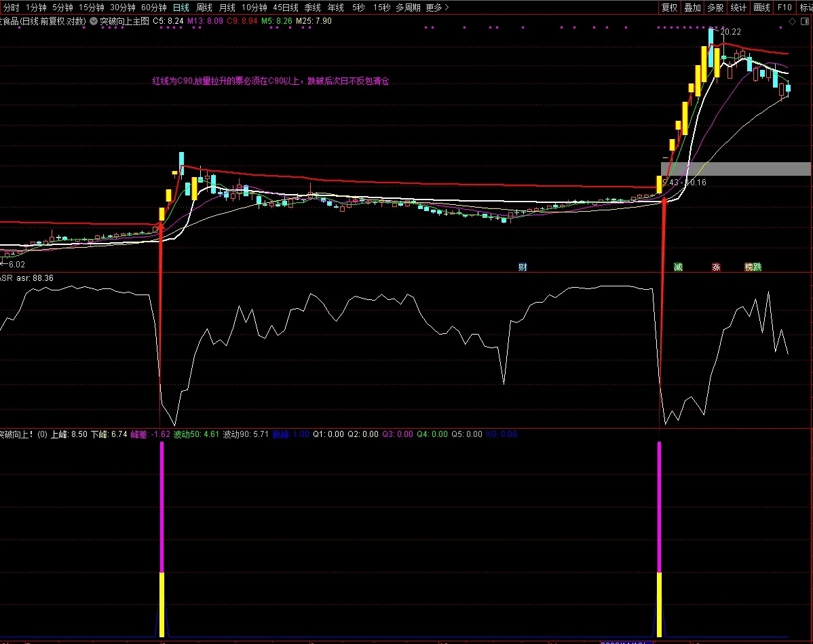Viewport: 813px width, 644px height.
Task: Open the 突破向上主图 indicator dropdown circle
Action: [x=94, y=21]
